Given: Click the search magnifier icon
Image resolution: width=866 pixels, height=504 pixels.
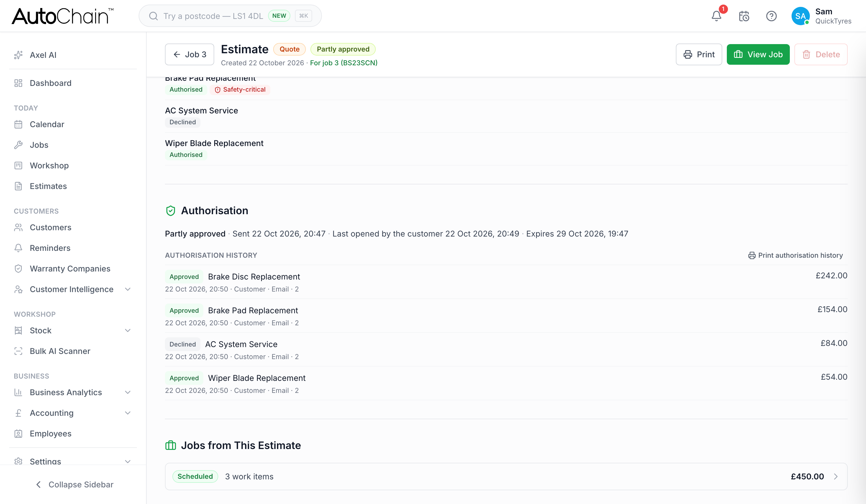Looking at the screenshot, I should tap(153, 16).
